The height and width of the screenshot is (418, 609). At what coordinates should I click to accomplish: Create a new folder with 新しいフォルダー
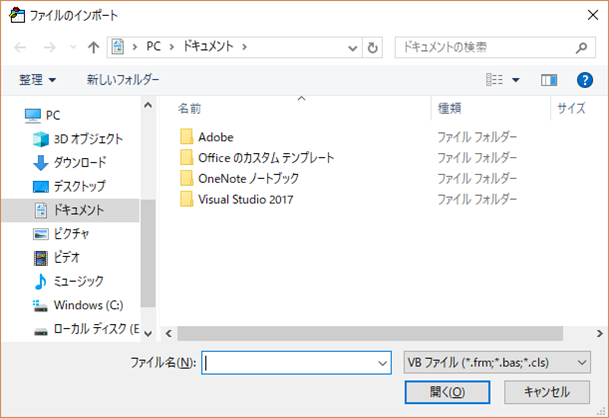123,80
